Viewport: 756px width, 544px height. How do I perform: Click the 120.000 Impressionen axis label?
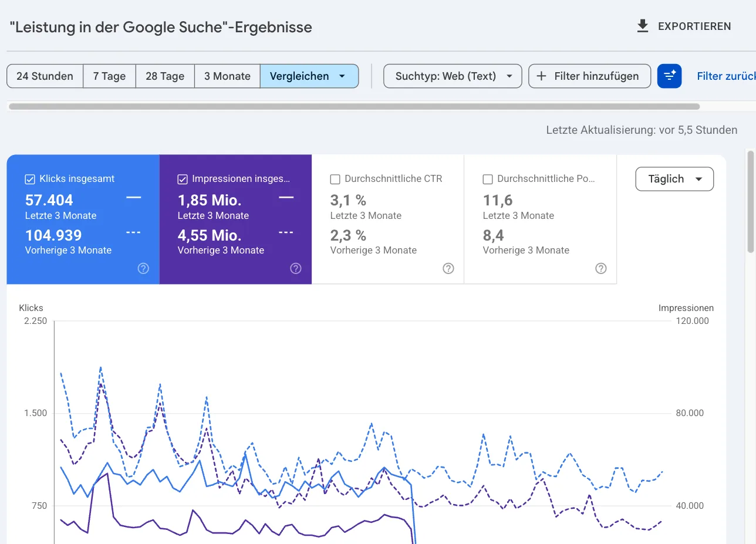click(693, 321)
